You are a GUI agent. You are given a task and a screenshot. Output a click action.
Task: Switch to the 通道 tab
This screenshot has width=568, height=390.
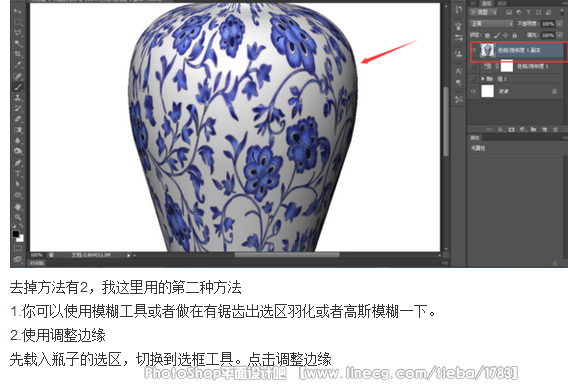tap(501, 3)
